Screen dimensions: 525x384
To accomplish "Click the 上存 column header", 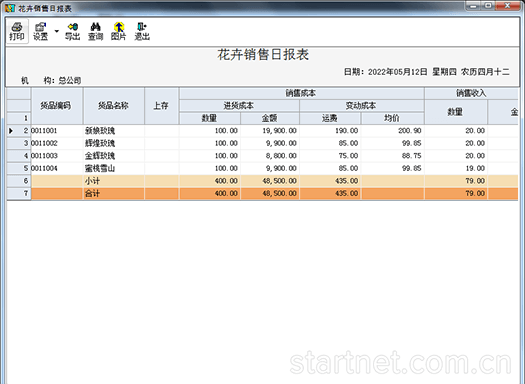I will (x=161, y=106).
